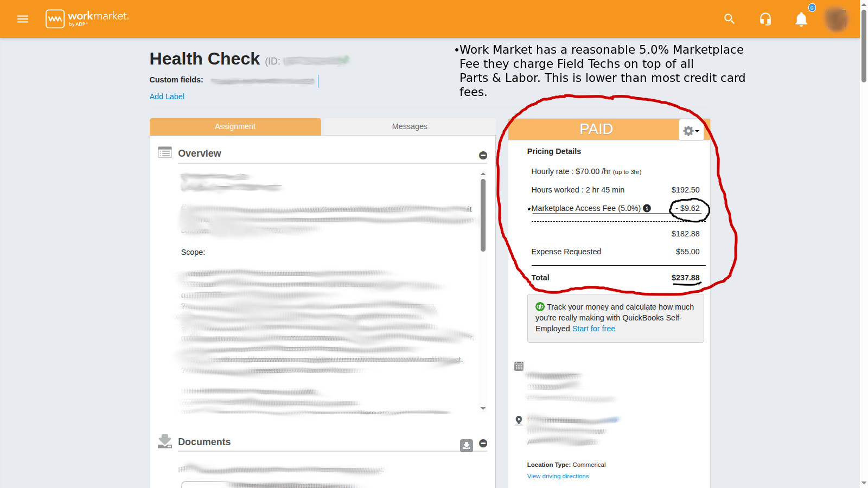
Task: Click the calendar icon in sidebar
Action: (519, 367)
